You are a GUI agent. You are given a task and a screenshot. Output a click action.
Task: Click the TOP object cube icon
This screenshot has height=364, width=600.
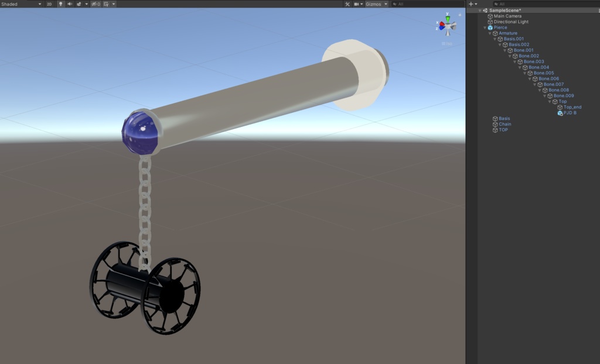tap(495, 130)
